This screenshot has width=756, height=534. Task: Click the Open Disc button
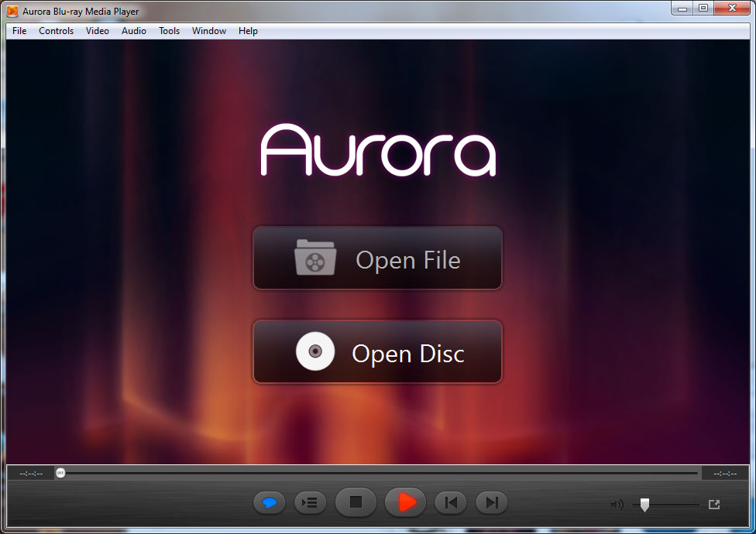coord(377,351)
